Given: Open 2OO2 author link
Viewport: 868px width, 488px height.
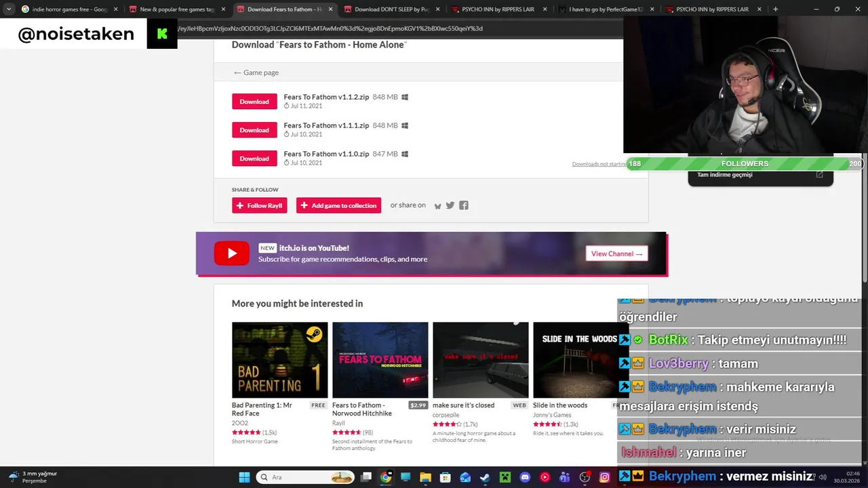Looking at the screenshot, I should tap(239, 423).
